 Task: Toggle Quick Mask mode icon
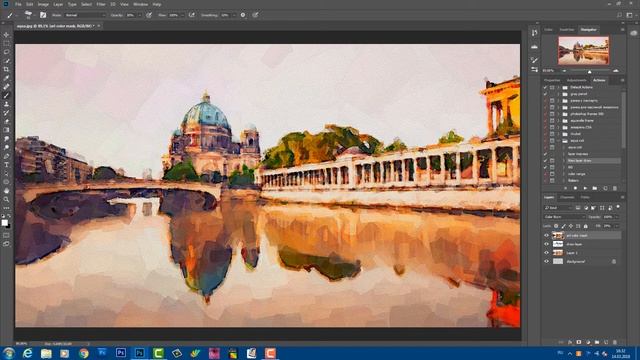(x=6, y=235)
